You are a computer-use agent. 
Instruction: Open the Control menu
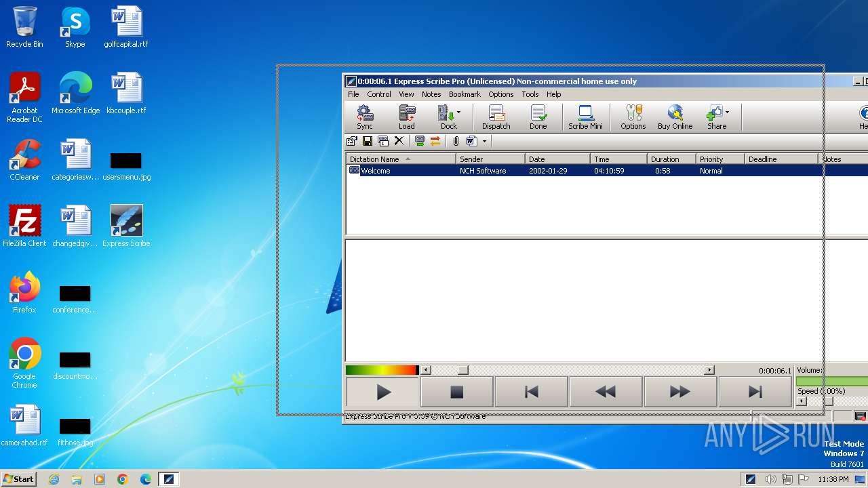point(379,94)
